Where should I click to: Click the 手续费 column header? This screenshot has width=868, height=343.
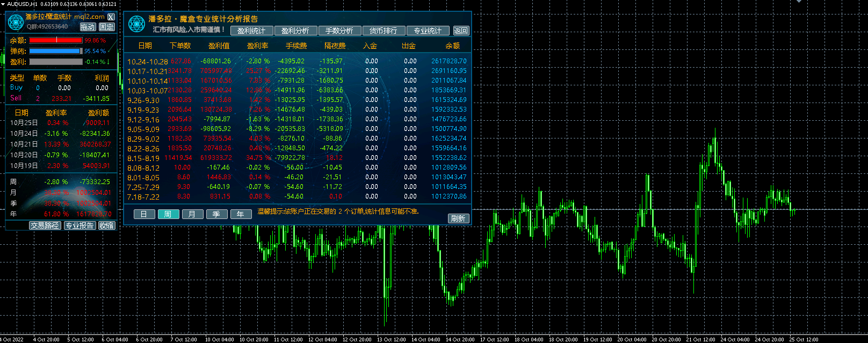[x=296, y=46]
